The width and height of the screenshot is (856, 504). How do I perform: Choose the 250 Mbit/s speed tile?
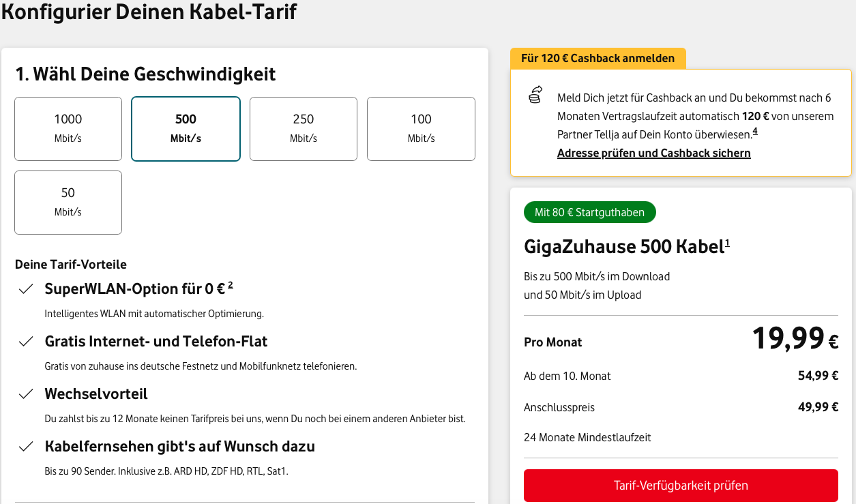(x=304, y=128)
